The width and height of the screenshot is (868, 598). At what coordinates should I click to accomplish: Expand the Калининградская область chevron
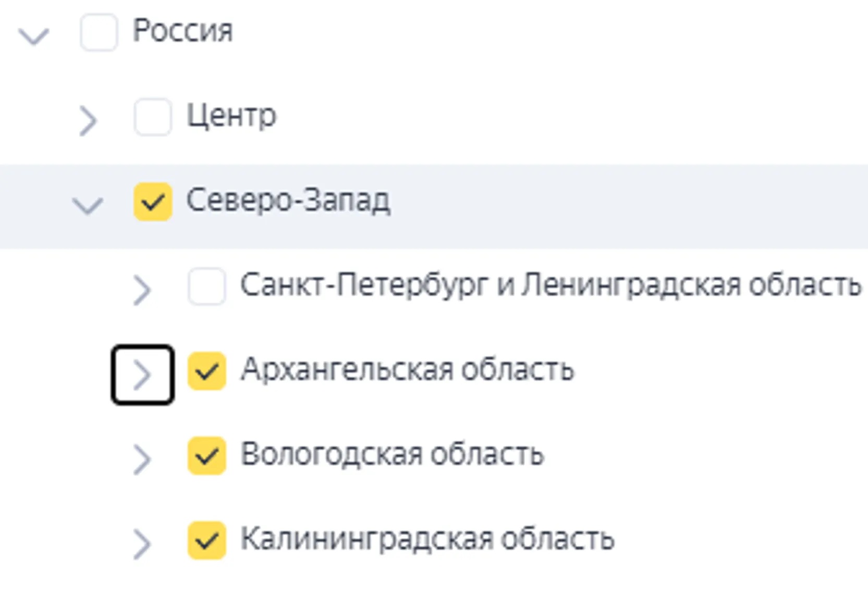(x=142, y=544)
